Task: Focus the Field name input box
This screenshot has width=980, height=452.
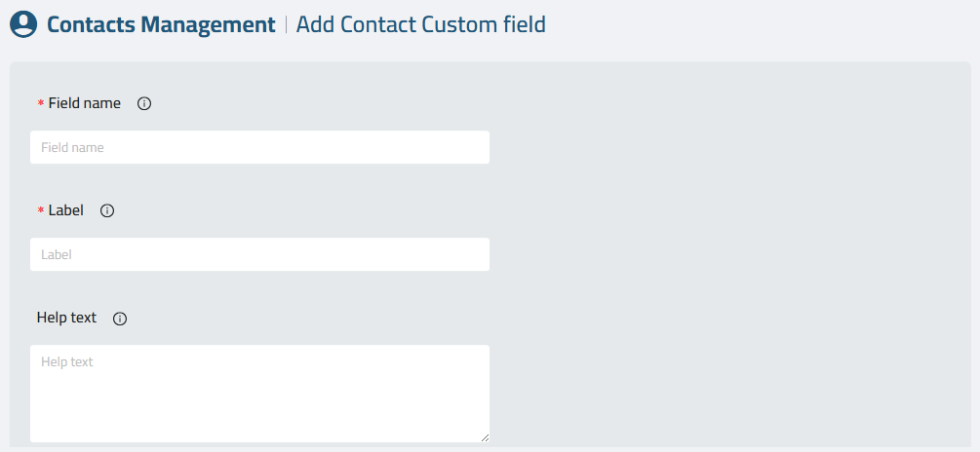Action: [260, 147]
